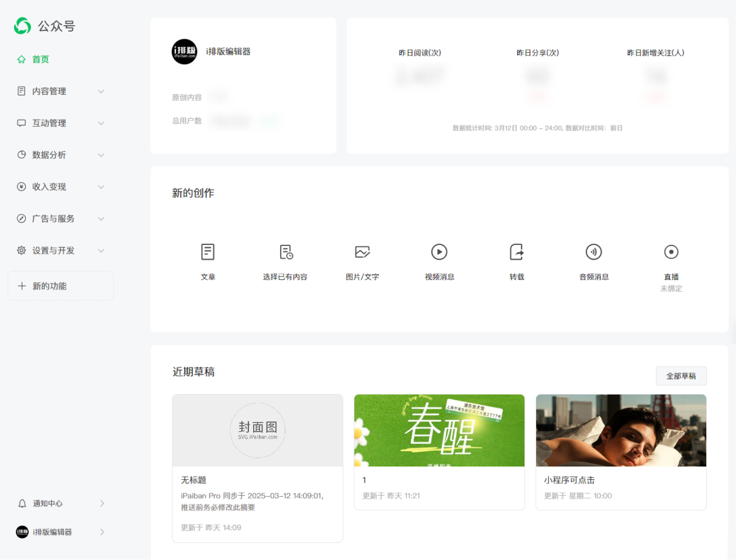Viewport: 736px width, 560px height.
Task: Click the 全部草稿 button
Action: (x=681, y=376)
